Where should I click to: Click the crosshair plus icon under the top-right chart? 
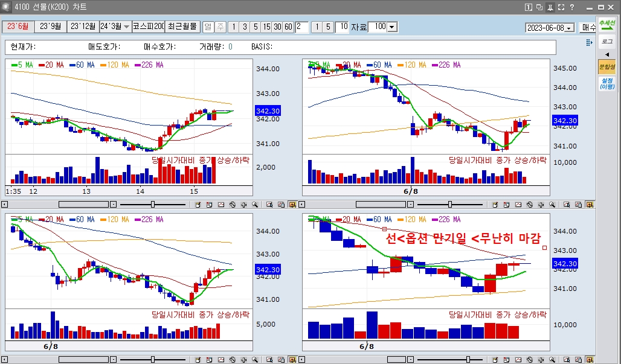click(541, 205)
